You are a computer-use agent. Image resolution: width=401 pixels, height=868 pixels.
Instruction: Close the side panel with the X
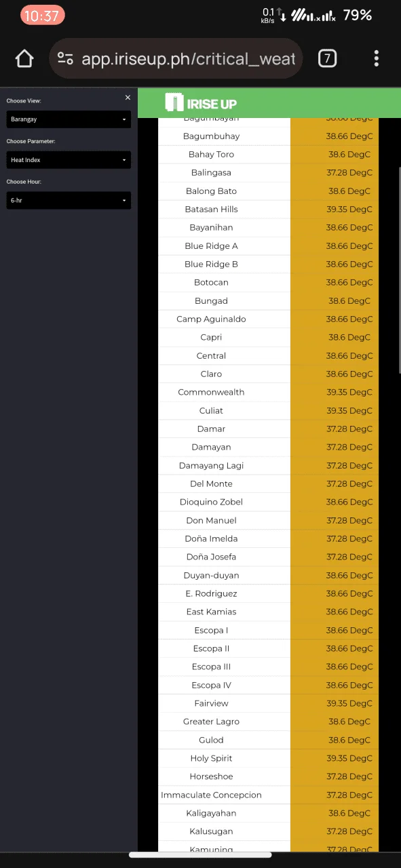pos(128,98)
